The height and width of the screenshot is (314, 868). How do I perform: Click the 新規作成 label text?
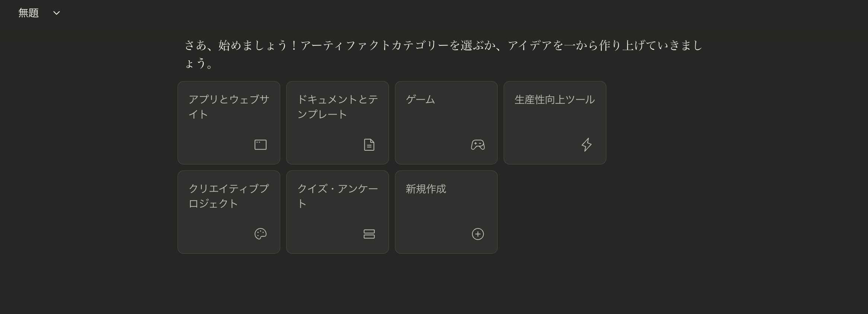(x=426, y=189)
